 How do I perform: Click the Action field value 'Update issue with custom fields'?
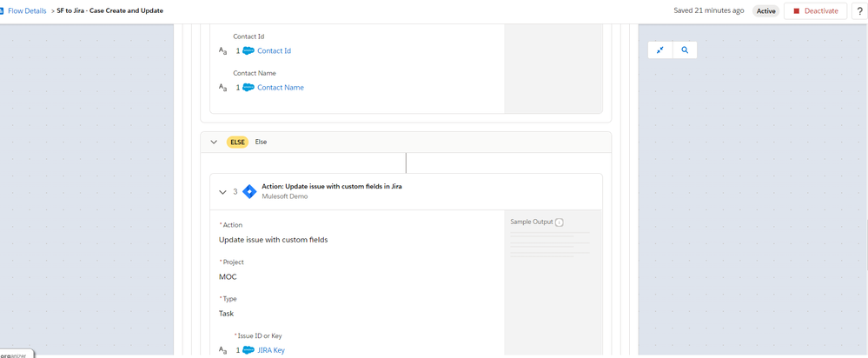click(x=274, y=240)
